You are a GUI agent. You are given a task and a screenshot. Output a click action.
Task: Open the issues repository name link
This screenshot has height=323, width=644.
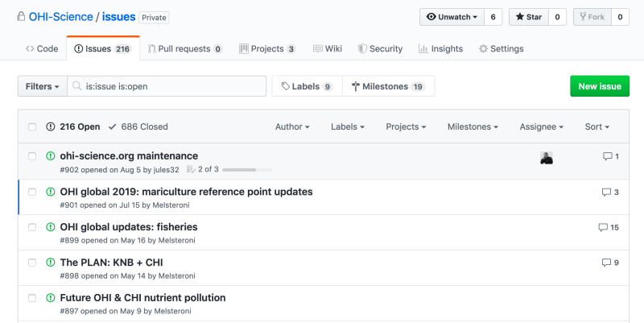click(118, 17)
